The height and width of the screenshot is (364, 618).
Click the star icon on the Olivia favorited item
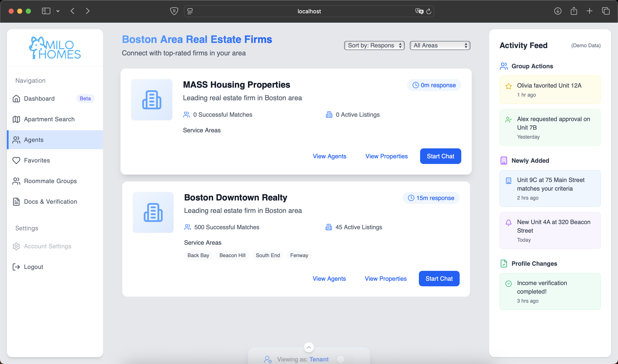(508, 86)
